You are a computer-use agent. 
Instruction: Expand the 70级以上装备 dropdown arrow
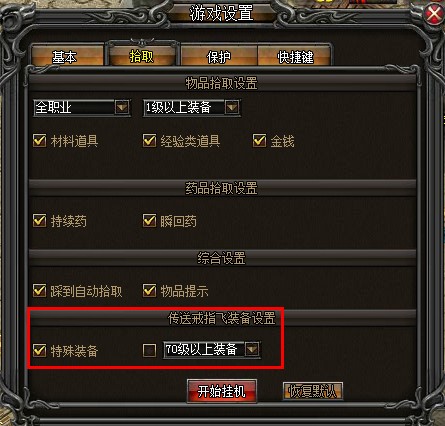pos(252,349)
